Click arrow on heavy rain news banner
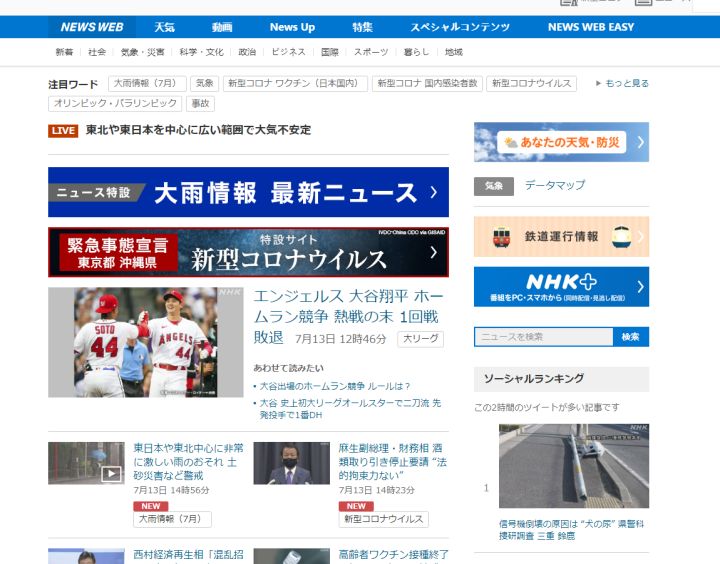Viewport: 720px width, 564px height. 433,192
